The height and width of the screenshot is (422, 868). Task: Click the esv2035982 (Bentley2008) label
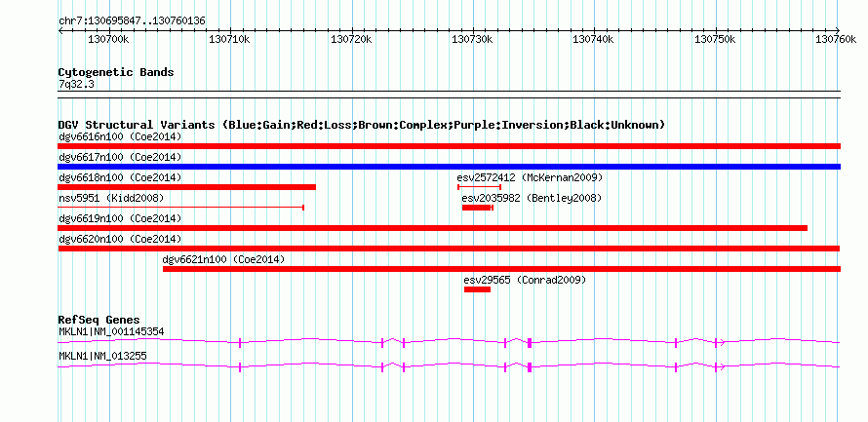(532, 198)
